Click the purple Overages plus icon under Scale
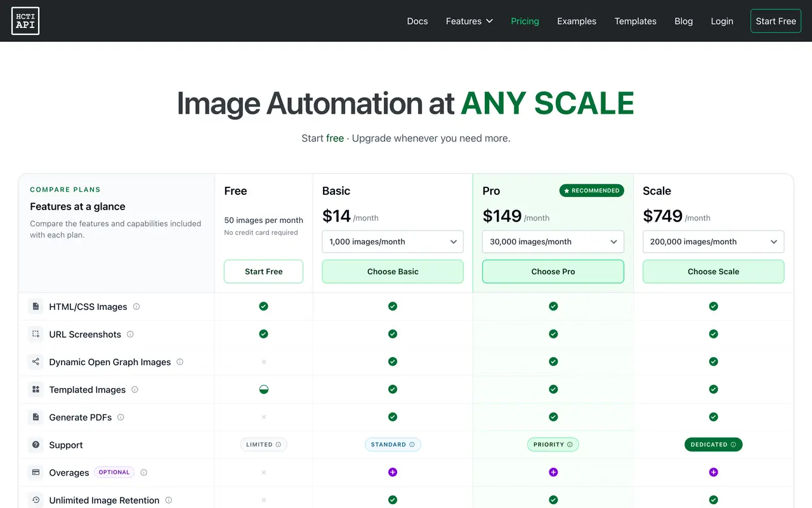 (x=714, y=472)
